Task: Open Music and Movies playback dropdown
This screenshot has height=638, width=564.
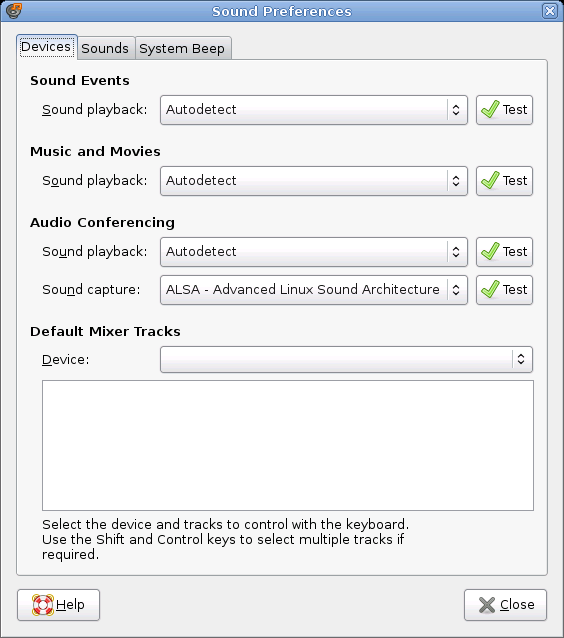Action: click(314, 181)
